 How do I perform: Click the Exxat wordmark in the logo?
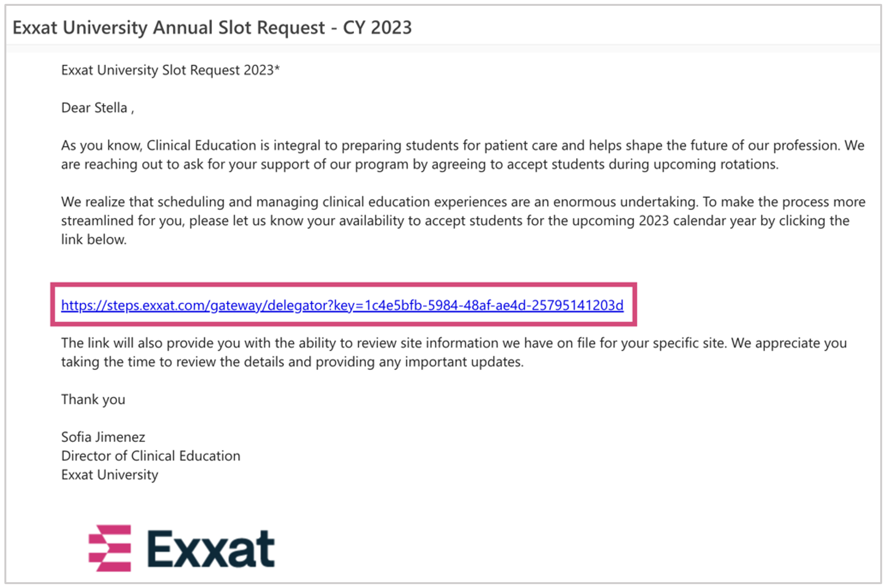point(211,549)
